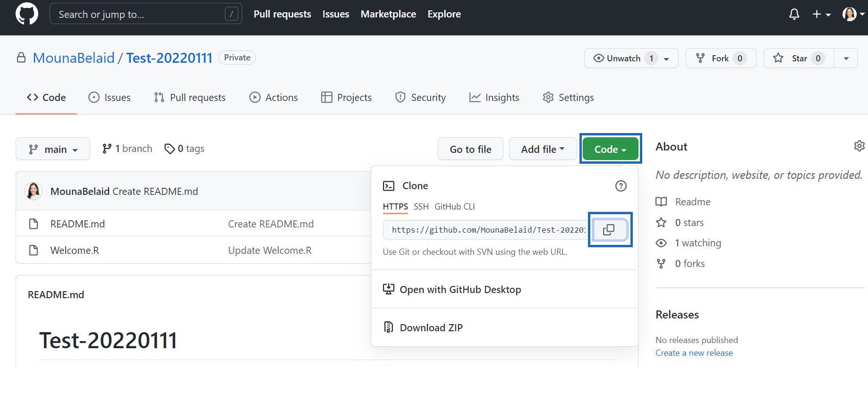Open the Create README.md commit message
This screenshot has height=402, width=868.
271,224
